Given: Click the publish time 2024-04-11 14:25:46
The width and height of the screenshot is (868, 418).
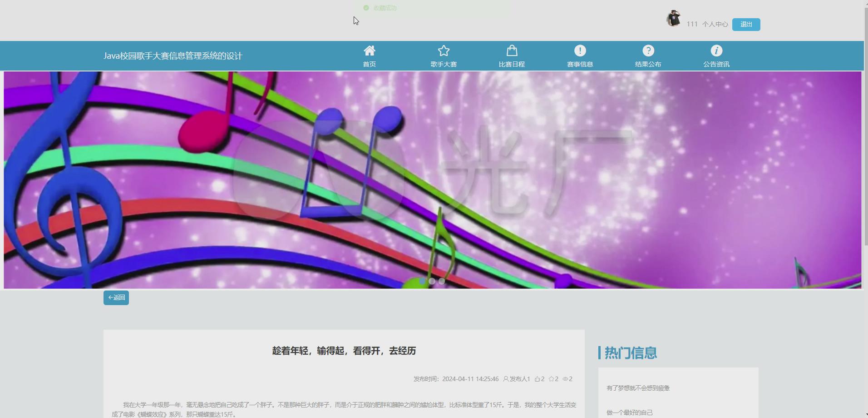Looking at the screenshot, I should pyautogui.click(x=470, y=379).
